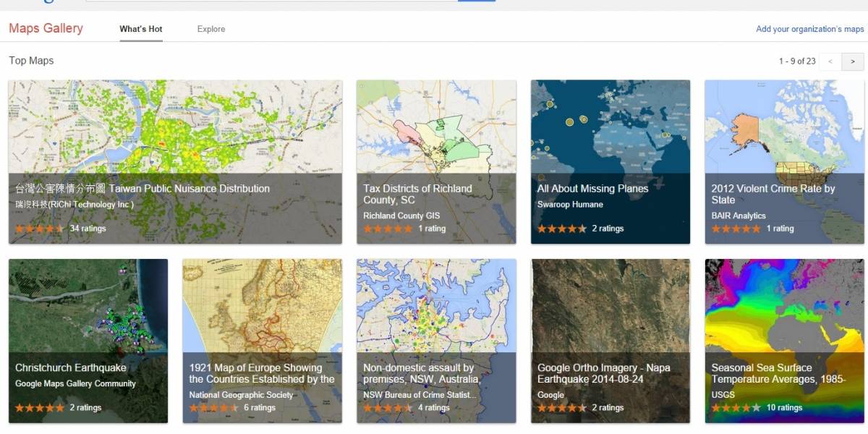Click star rating for 1921 Map of Europe
The width and height of the screenshot is (868, 434).
pyautogui.click(x=214, y=408)
